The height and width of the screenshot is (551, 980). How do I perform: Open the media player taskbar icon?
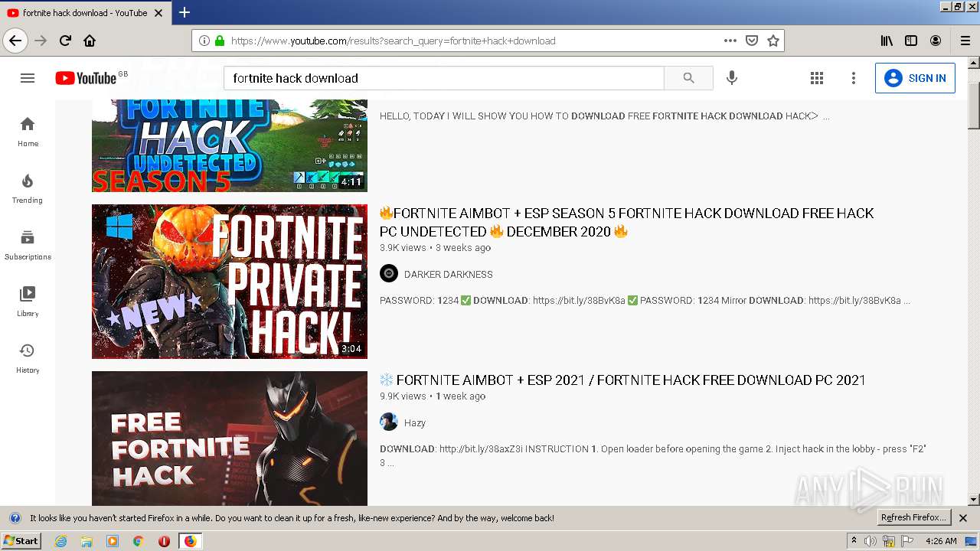click(113, 541)
